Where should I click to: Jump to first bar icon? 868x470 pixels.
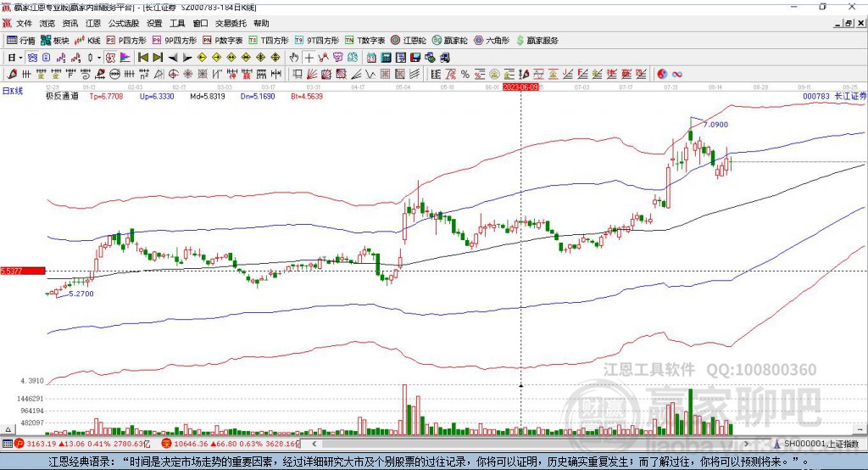[x=143, y=58]
